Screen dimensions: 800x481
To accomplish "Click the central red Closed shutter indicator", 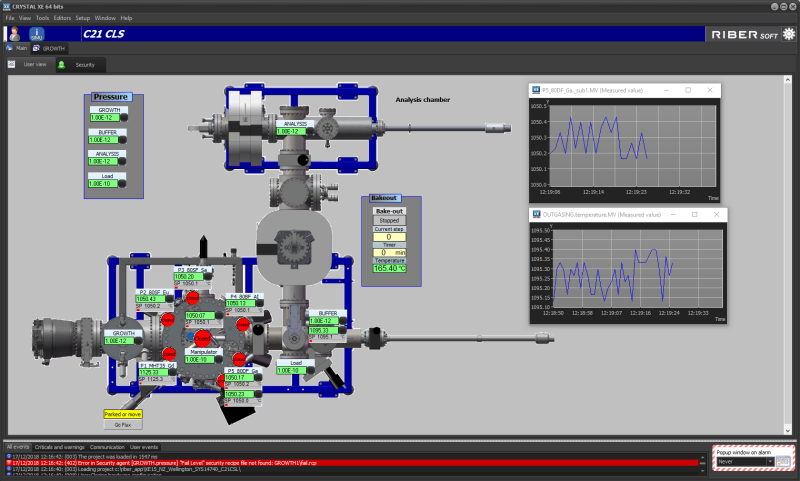I will click(x=202, y=337).
